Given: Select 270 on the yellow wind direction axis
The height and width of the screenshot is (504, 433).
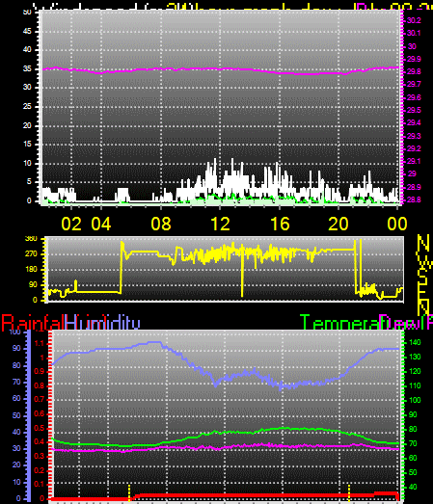Looking at the screenshot, I should pyautogui.click(x=31, y=254).
